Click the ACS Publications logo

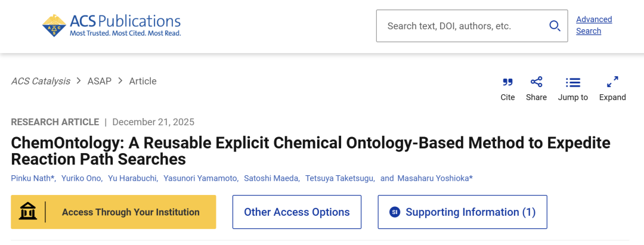point(111,26)
